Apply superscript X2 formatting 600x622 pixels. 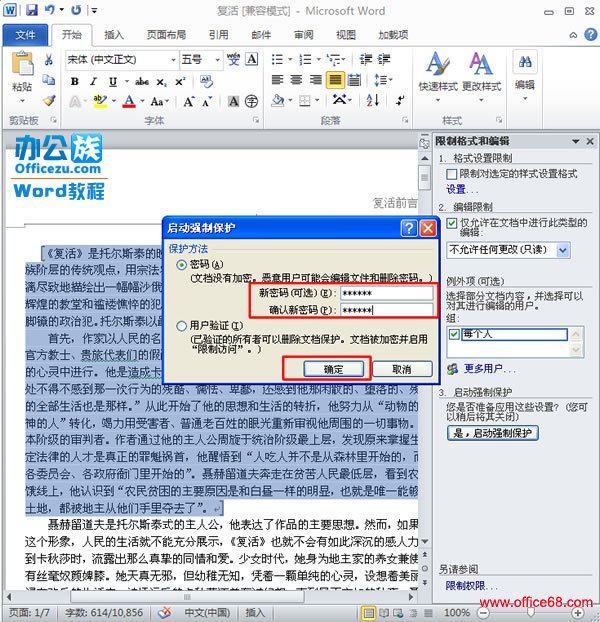180,81
